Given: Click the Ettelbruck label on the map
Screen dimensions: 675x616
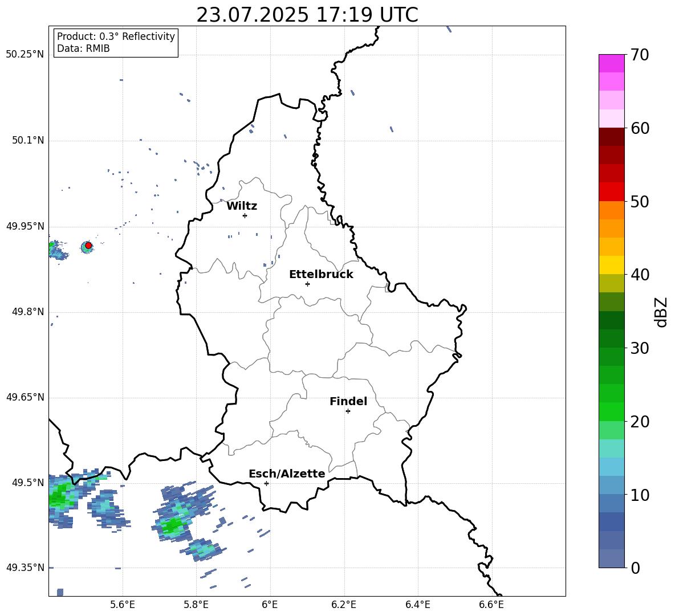Looking at the screenshot, I should pyautogui.click(x=321, y=275).
